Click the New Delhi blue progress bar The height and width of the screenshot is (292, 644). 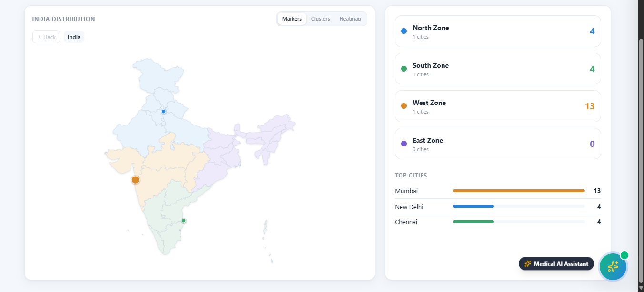pos(473,206)
